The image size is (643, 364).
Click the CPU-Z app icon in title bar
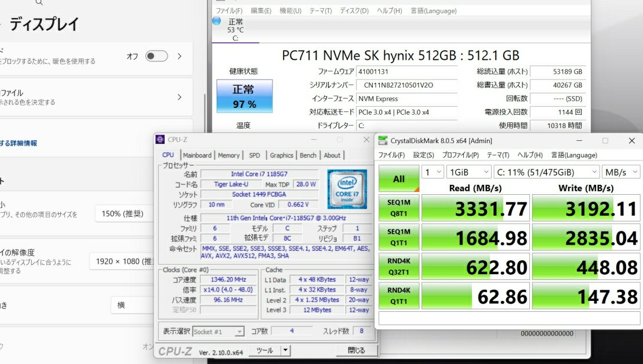point(160,140)
